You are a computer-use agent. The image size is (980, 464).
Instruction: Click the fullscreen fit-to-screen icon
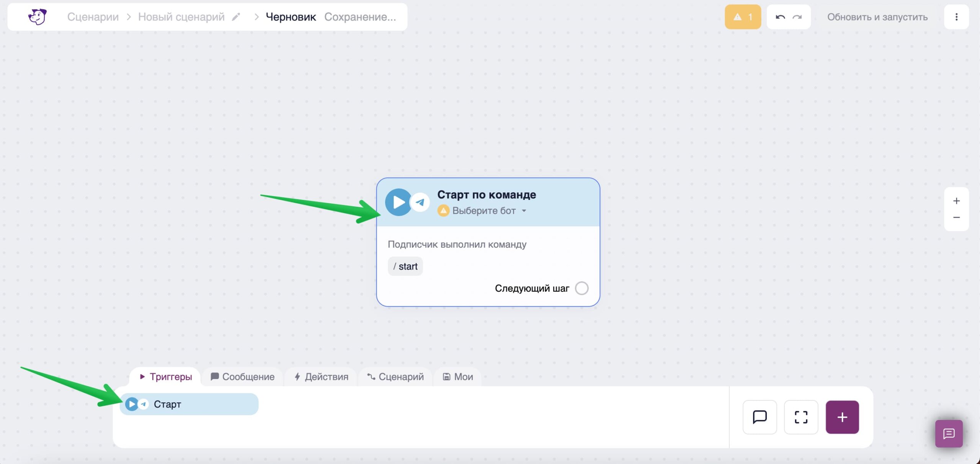[800, 417]
